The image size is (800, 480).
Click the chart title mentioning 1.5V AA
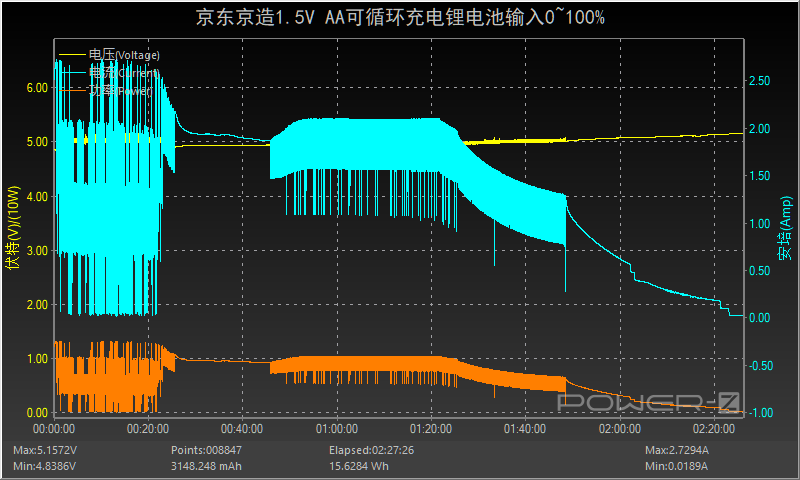click(401, 17)
